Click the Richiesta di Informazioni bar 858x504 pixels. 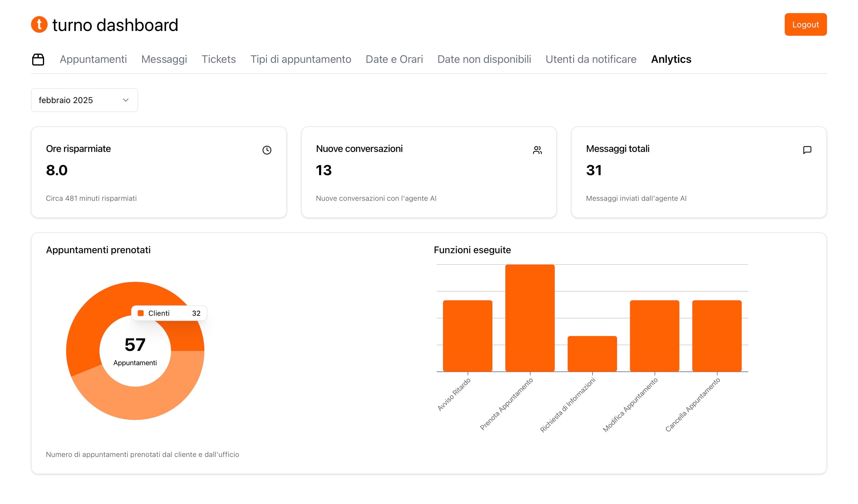click(x=592, y=354)
